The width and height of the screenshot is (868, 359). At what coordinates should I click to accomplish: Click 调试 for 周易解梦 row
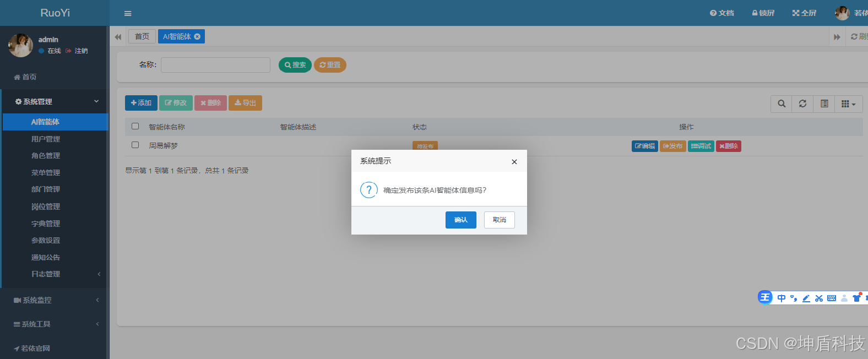[701, 146]
